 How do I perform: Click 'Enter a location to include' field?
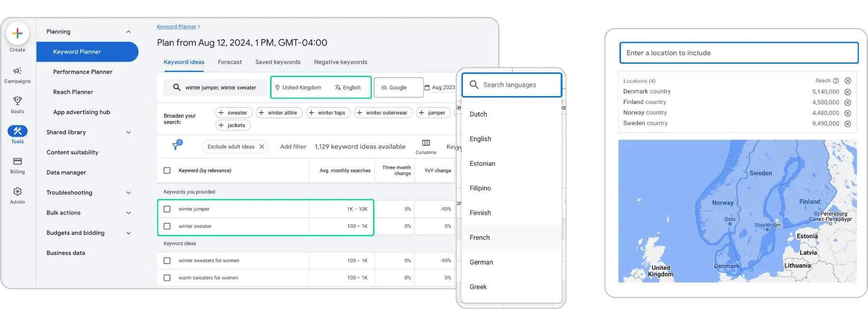(x=739, y=53)
